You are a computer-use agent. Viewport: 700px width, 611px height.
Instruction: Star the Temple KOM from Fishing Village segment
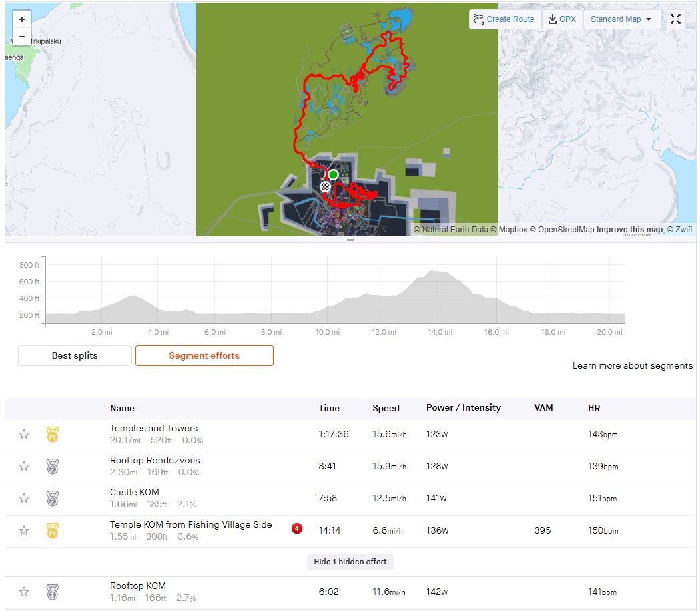coord(24,531)
